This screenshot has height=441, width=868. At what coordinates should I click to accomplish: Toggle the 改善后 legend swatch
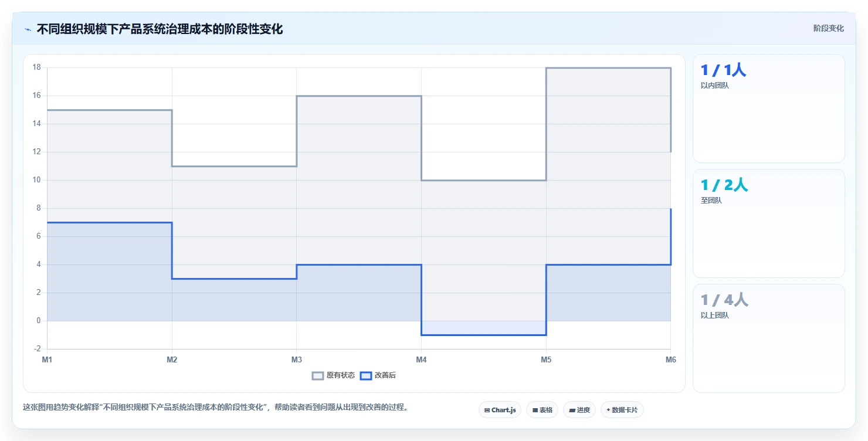click(366, 375)
